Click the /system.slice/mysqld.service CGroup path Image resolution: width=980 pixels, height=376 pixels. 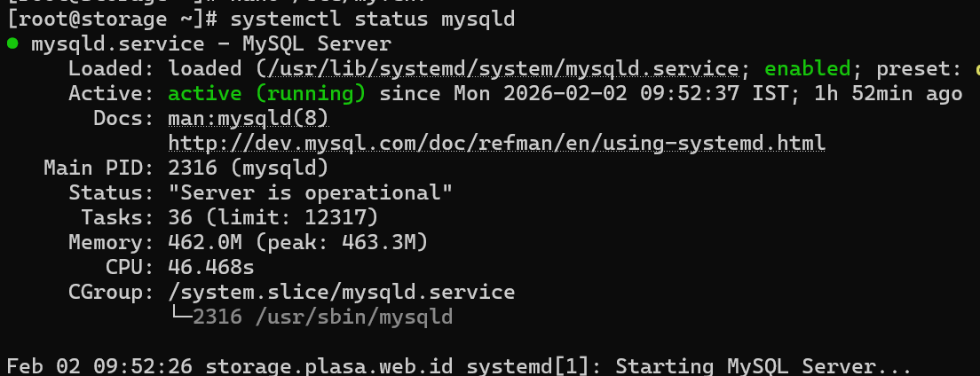coord(341,292)
